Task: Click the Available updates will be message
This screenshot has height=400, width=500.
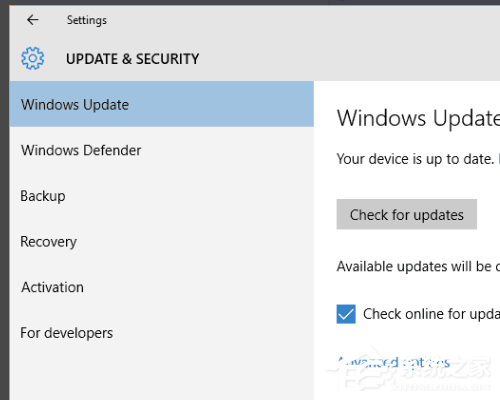Action: pyautogui.click(x=418, y=267)
